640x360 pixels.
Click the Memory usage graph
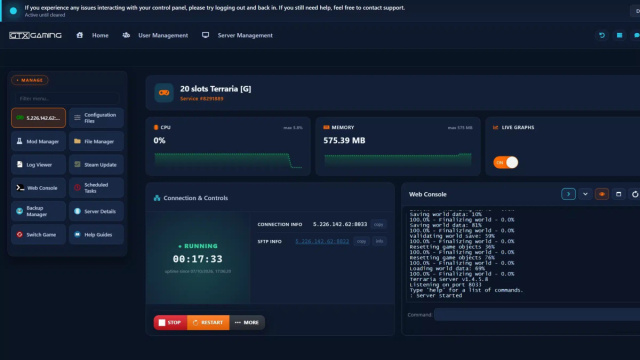398,160
